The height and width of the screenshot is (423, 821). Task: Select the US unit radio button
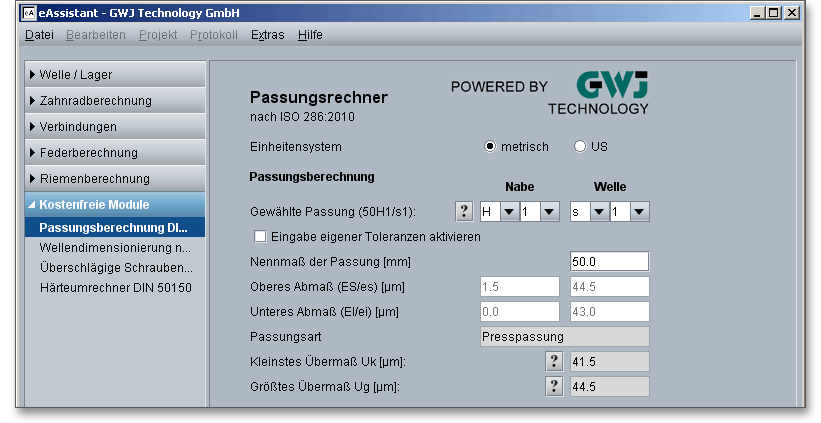(x=580, y=146)
